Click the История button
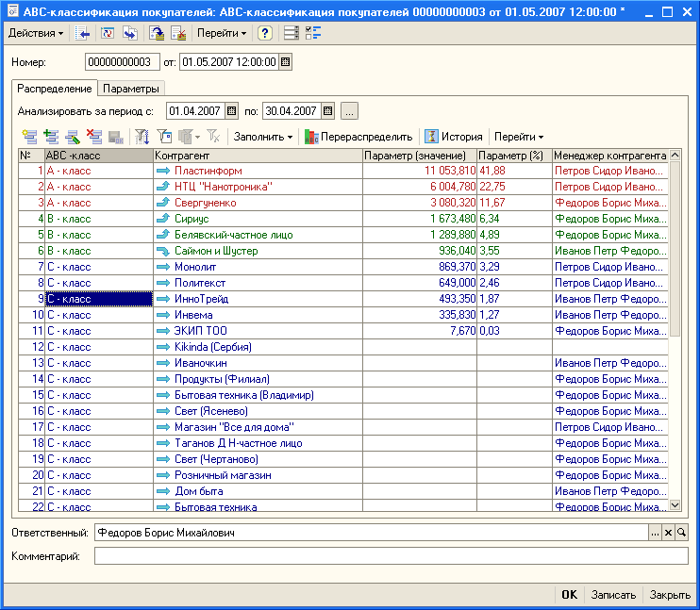The height and width of the screenshot is (610, 700). 454,137
